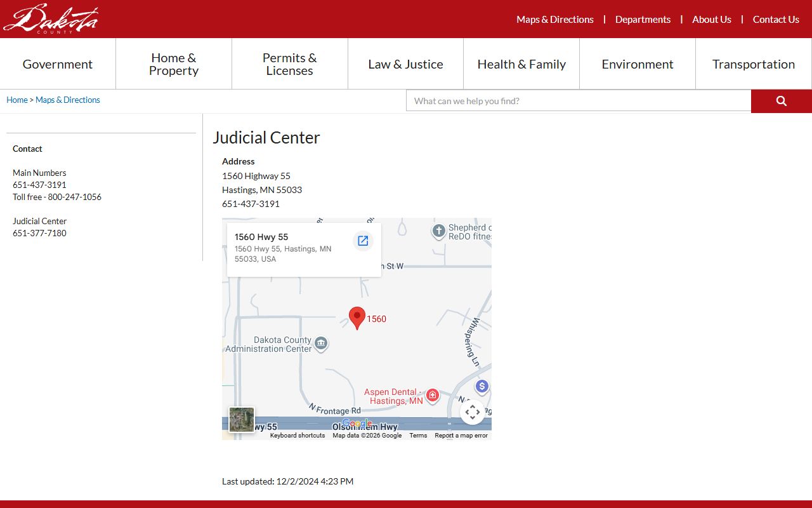Click the red search magnifier button
812x508 pixels.
click(782, 101)
